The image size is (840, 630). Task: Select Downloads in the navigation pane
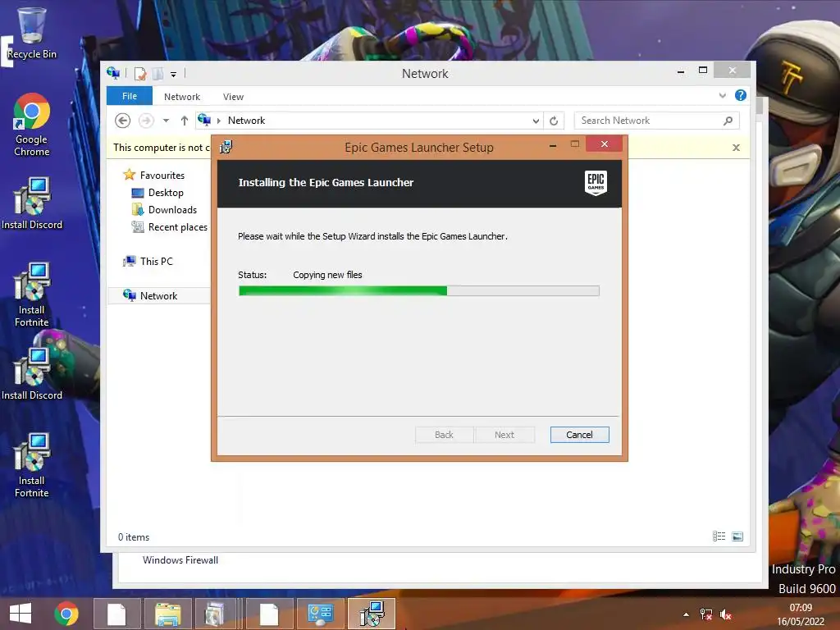click(x=164, y=210)
